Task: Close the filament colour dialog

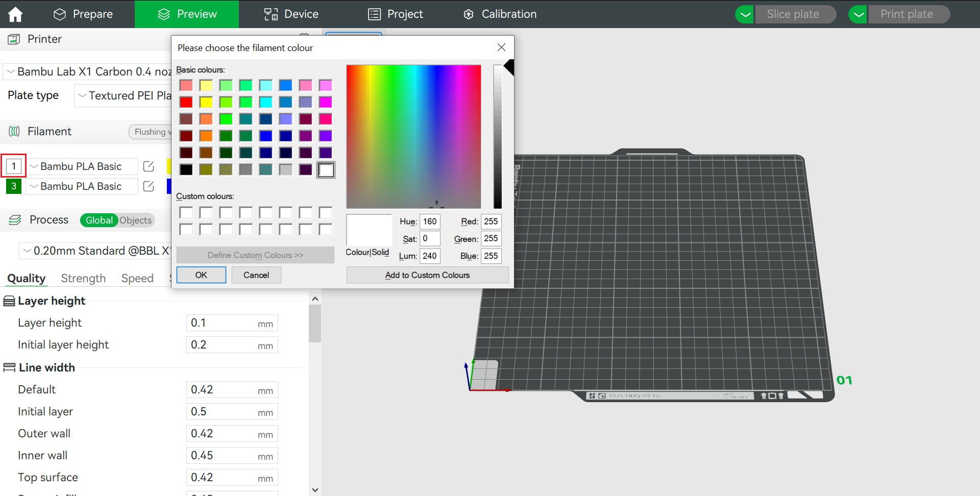Action: pyautogui.click(x=501, y=47)
